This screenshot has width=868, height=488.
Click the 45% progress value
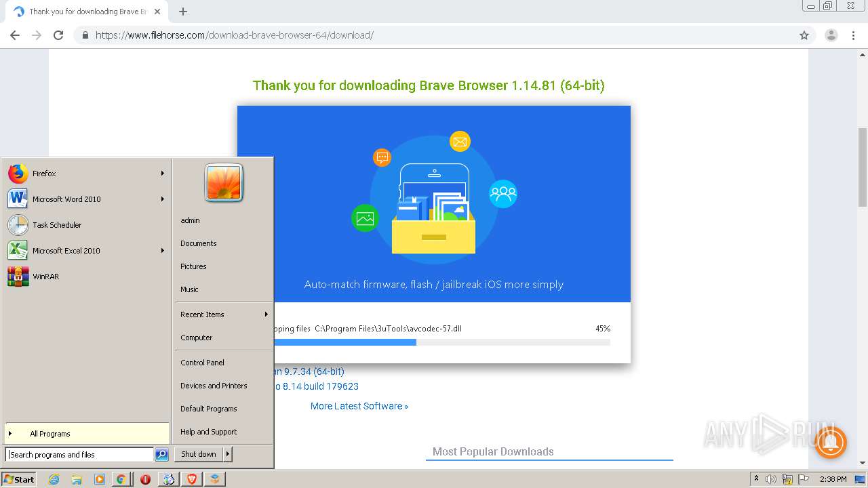click(603, 329)
